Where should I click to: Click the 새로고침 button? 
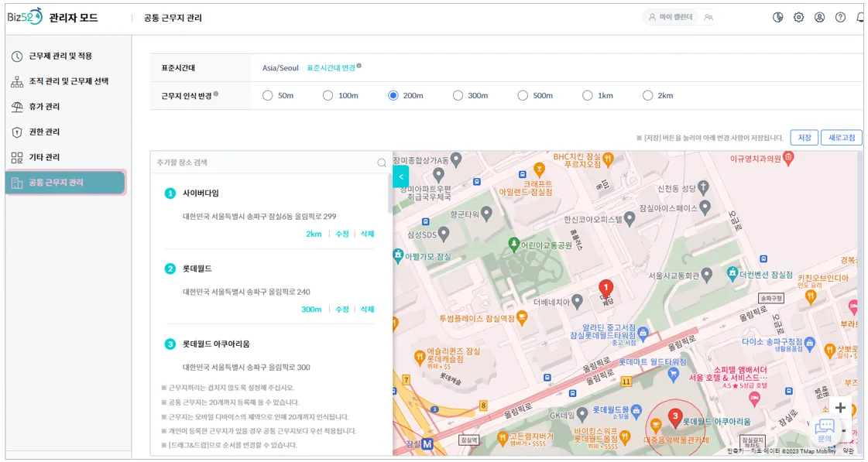[x=842, y=138]
